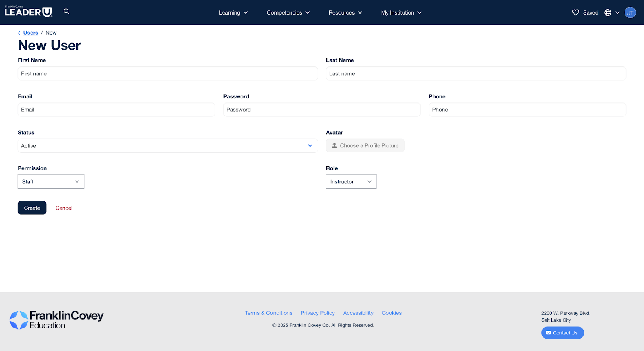Viewport: 644px width, 351px height.
Task: Expand the Status dropdown
Action: point(167,145)
